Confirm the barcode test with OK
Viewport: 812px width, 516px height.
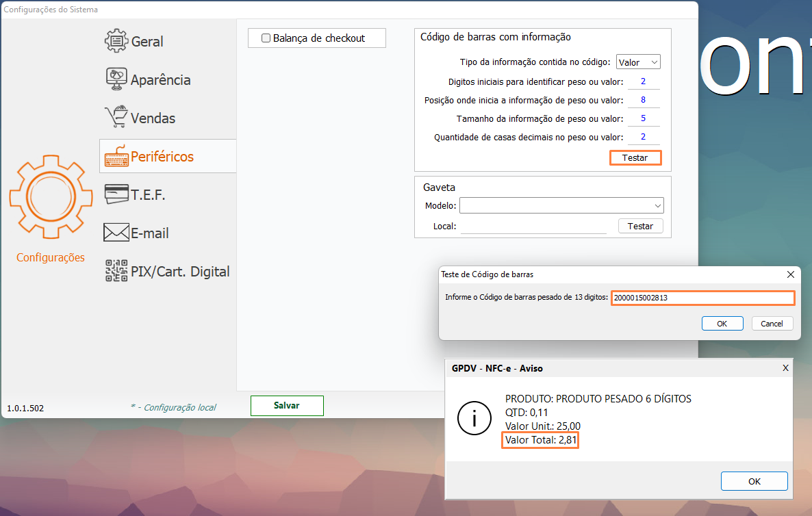coord(722,323)
